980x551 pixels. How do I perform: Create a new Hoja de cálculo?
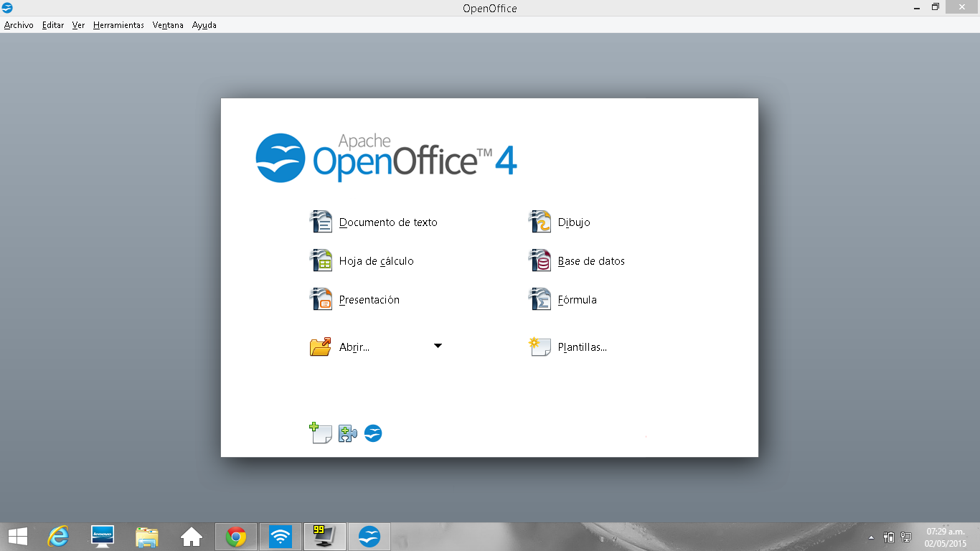(x=377, y=261)
